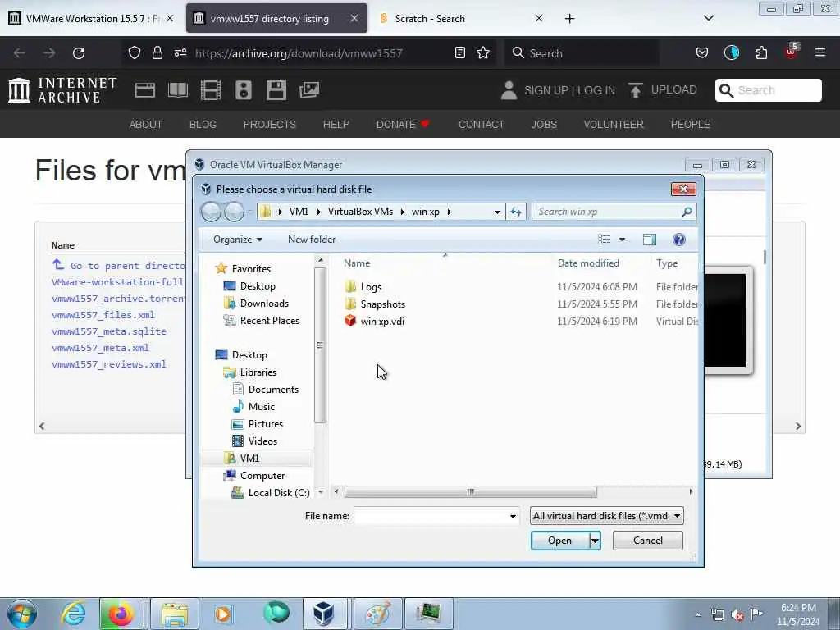840x630 pixels.
Task: Open the Firefox list all tabs chevron
Action: pos(708,18)
